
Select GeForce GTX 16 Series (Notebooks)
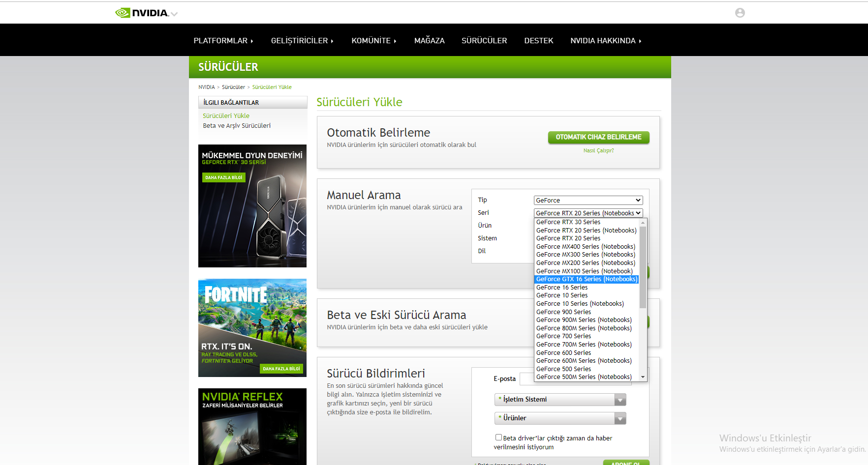587,279
